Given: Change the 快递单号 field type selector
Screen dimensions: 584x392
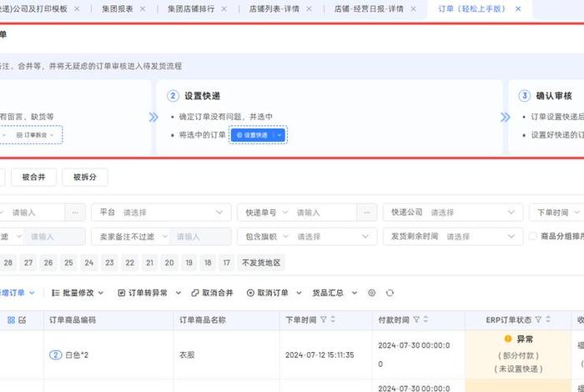Looking at the screenshot, I should pos(266,213).
